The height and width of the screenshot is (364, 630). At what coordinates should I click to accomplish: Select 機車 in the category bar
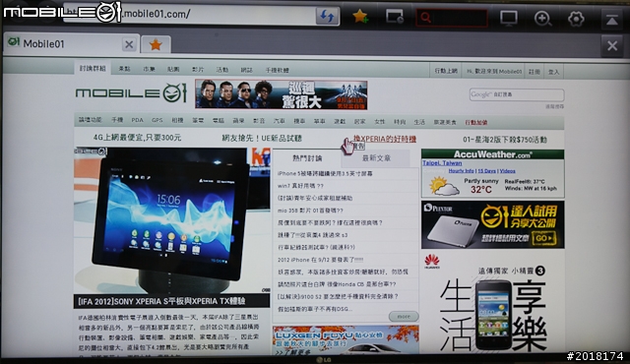pyautogui.click(x=299, y=121)
